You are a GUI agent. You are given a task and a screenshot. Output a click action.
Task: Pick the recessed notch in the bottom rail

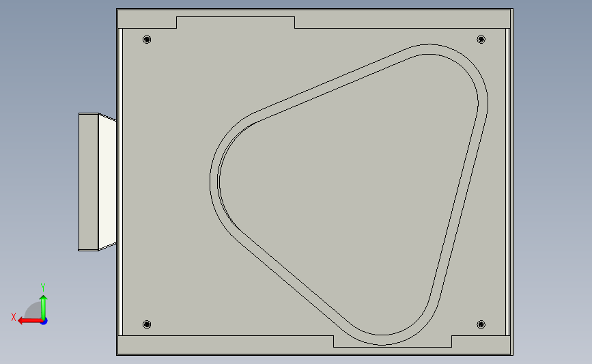click(393, 341)
